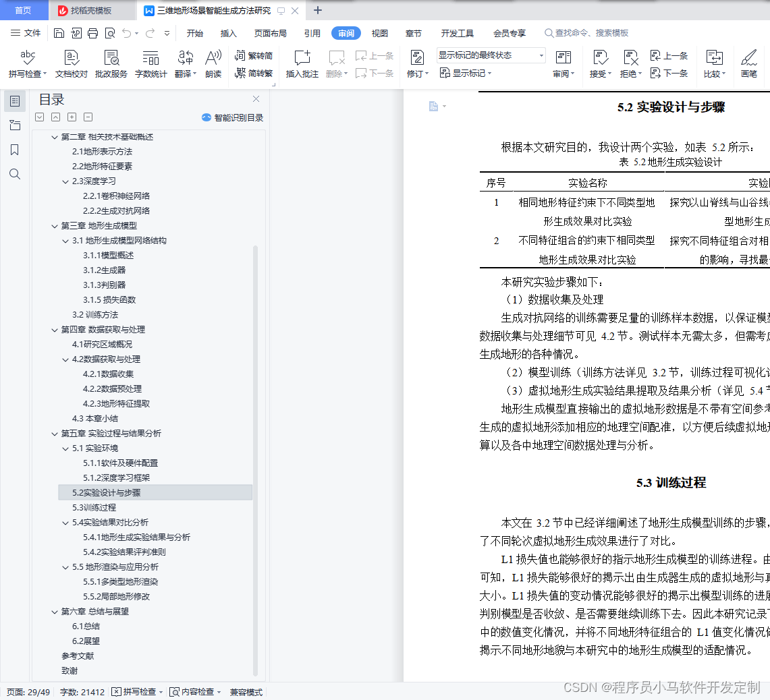Go to 上一条 previous revision
Viewport: 770px width, 700px height.
(669, 55)
